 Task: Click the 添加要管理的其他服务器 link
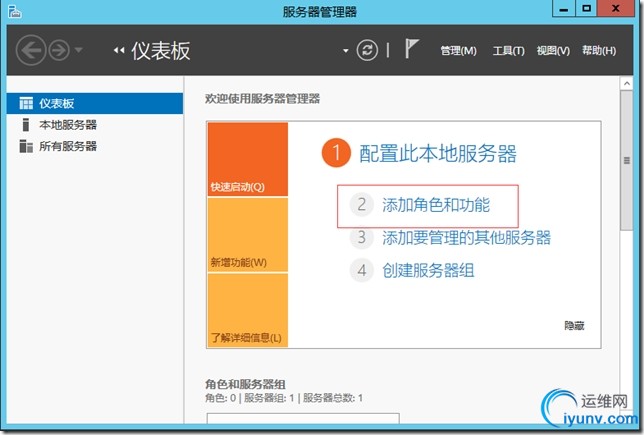(466, 237)
